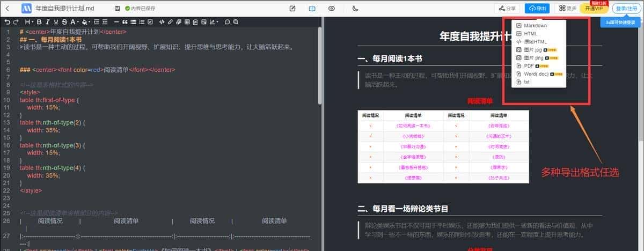Click the 登录/注册 button
This screenshot has width=644, height=251.
point(625,8)
